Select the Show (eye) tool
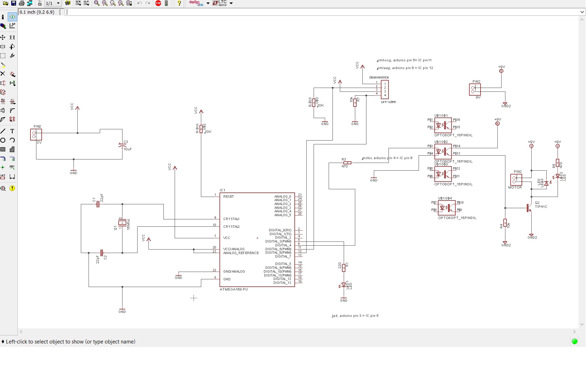Viewport: 588px width, 368px height. click(12, 17)
